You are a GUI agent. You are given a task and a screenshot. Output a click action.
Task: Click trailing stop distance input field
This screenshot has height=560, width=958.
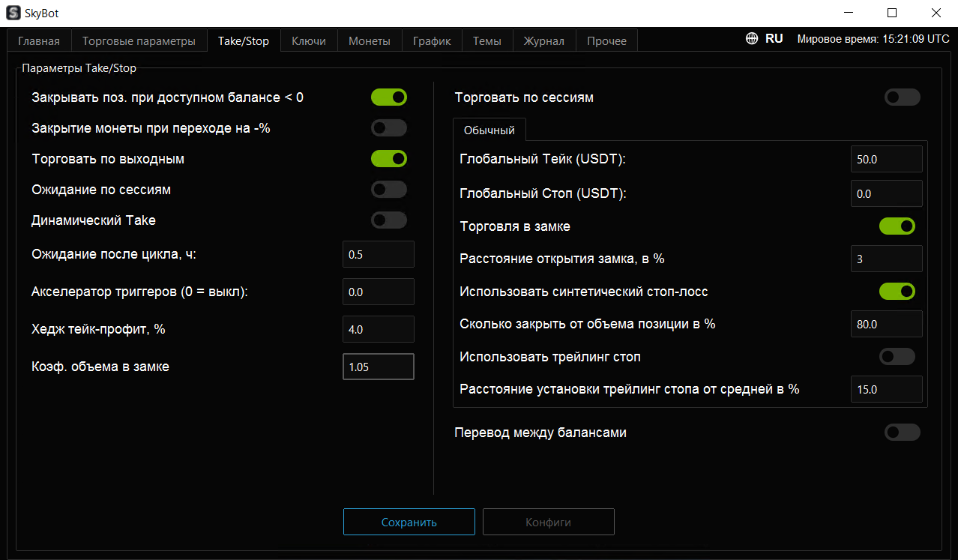pyautogui.click(x=887, y=389)
